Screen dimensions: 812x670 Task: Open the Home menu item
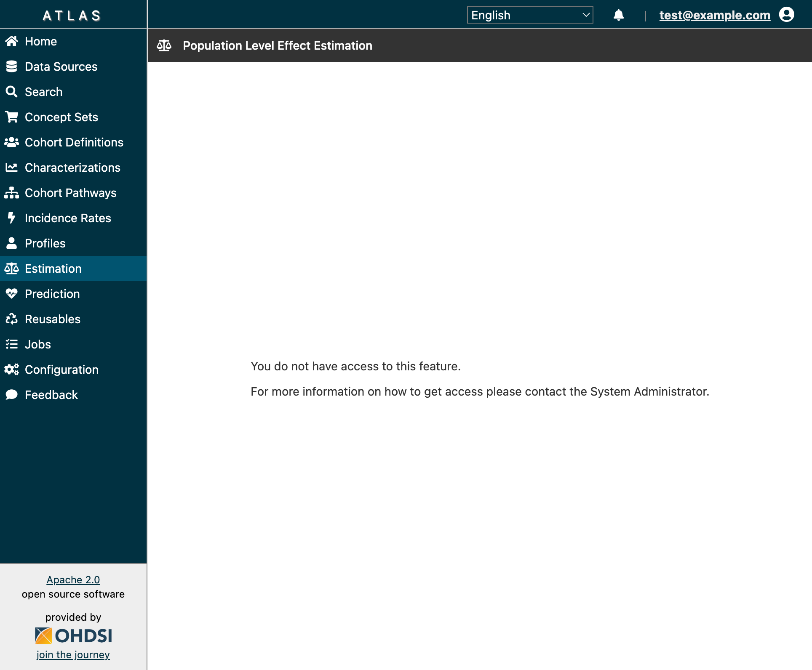coord(40,41)
